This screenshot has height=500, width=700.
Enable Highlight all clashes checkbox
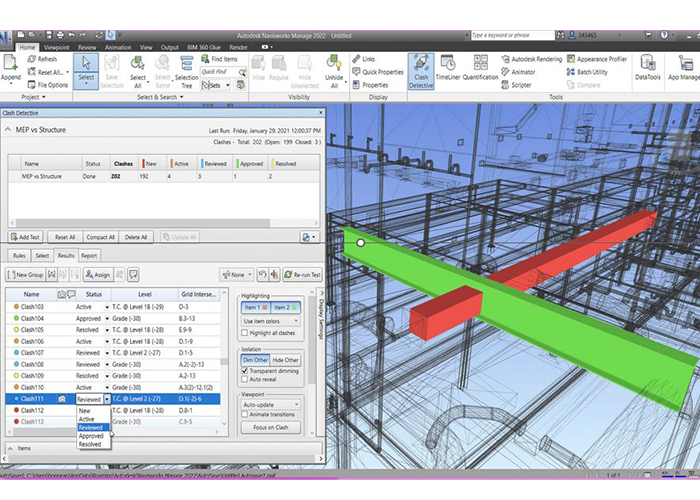point(244,333)
